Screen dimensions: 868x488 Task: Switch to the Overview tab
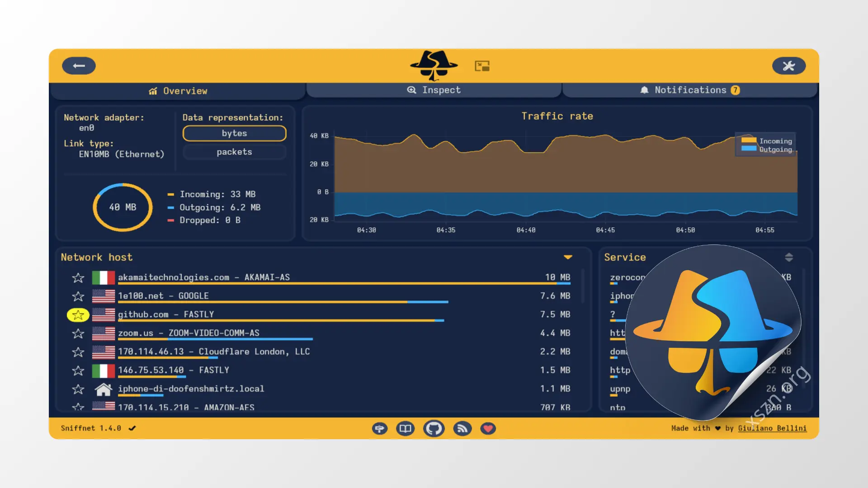point(178,91)
